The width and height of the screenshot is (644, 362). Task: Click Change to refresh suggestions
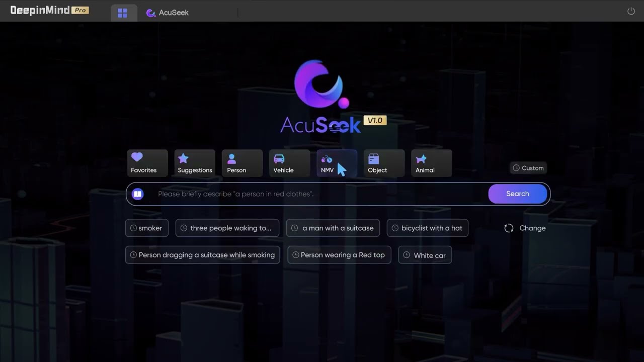coord(525,228)
